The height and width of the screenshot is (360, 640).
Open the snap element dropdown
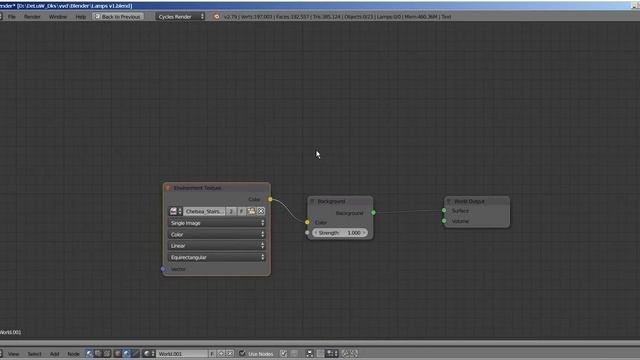332,353
